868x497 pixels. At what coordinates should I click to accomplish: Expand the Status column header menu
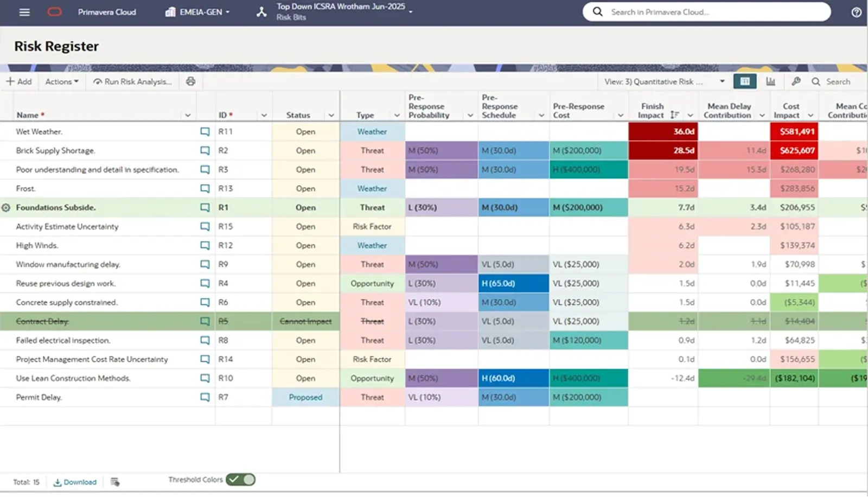(331, 116)
